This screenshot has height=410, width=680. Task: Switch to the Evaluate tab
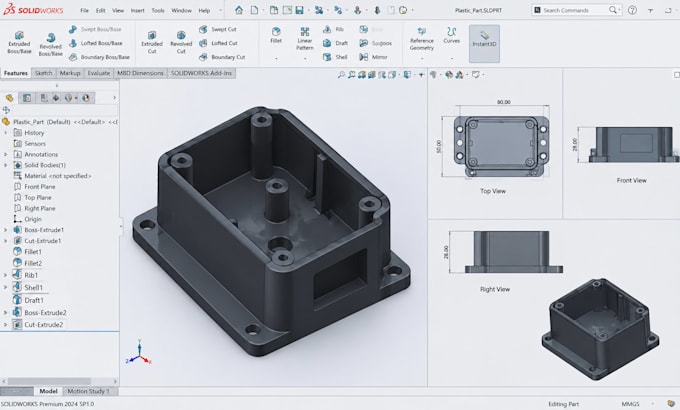click(x=99, y=73)
